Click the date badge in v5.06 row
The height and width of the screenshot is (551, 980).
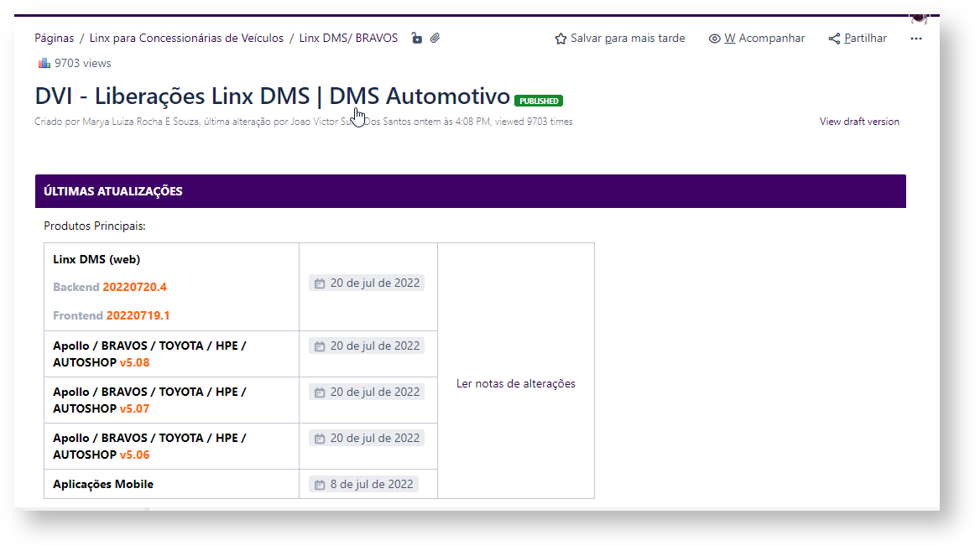(x=367, y=439)
